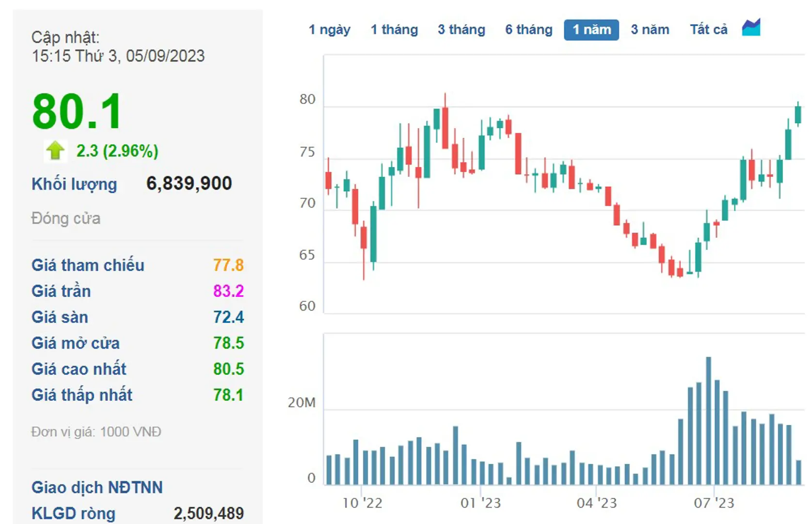Image resolution: width=812 pixels, height=524 pixels.
Task: Select the active 1 năm tab
Action: tap(591, 30)
